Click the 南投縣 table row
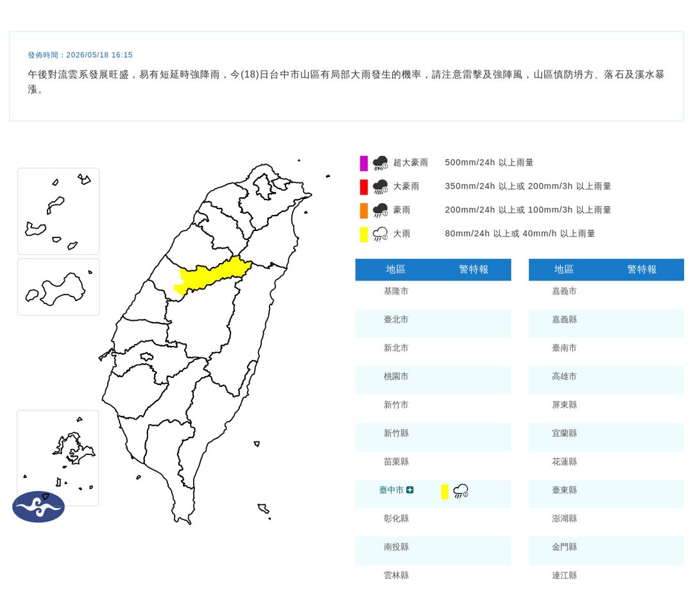 tap(433, 551)
